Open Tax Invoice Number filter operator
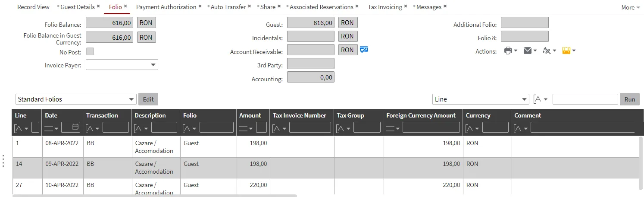Screen dimensions: 644x197 [x=280, y=128]
